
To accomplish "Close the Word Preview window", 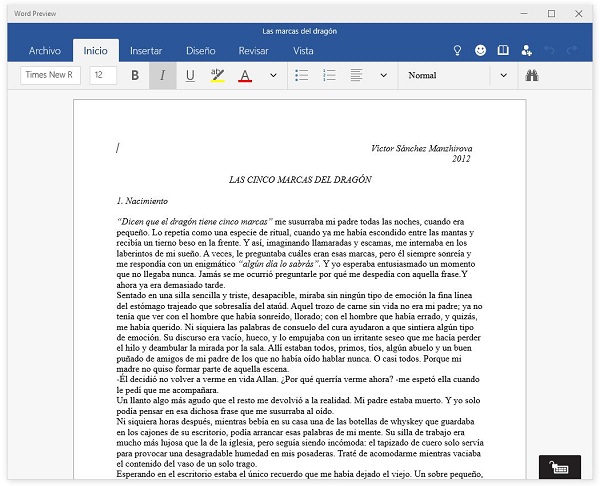I will pyautogui.click(x=579, y=14).
